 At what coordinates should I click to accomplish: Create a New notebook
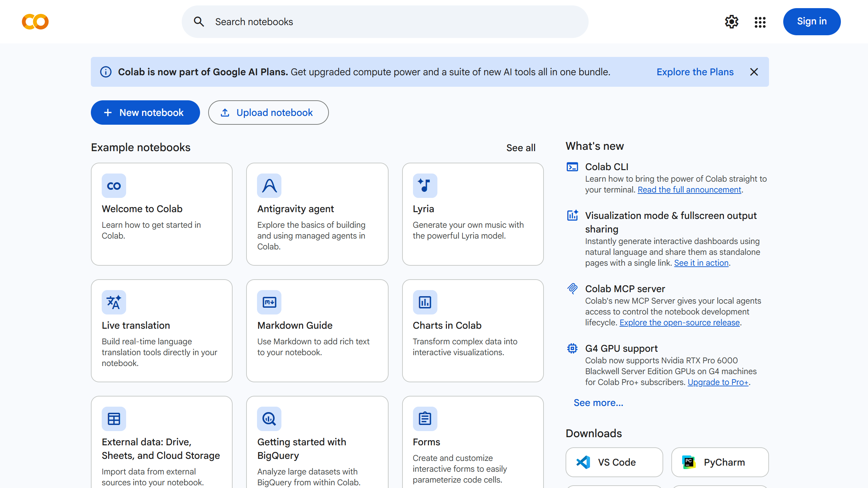pyautogui.click(x=145, y=113)
